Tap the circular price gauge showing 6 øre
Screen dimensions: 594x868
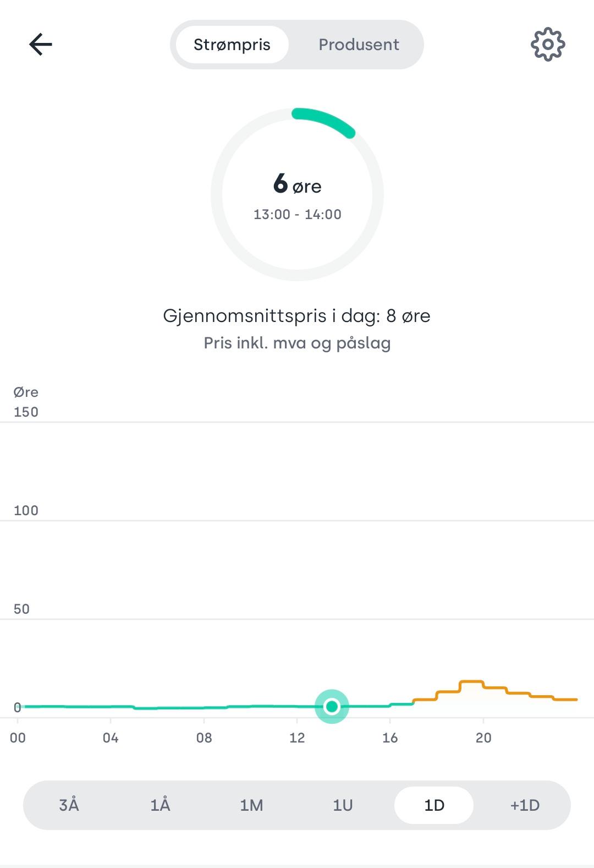pos(297,194)
